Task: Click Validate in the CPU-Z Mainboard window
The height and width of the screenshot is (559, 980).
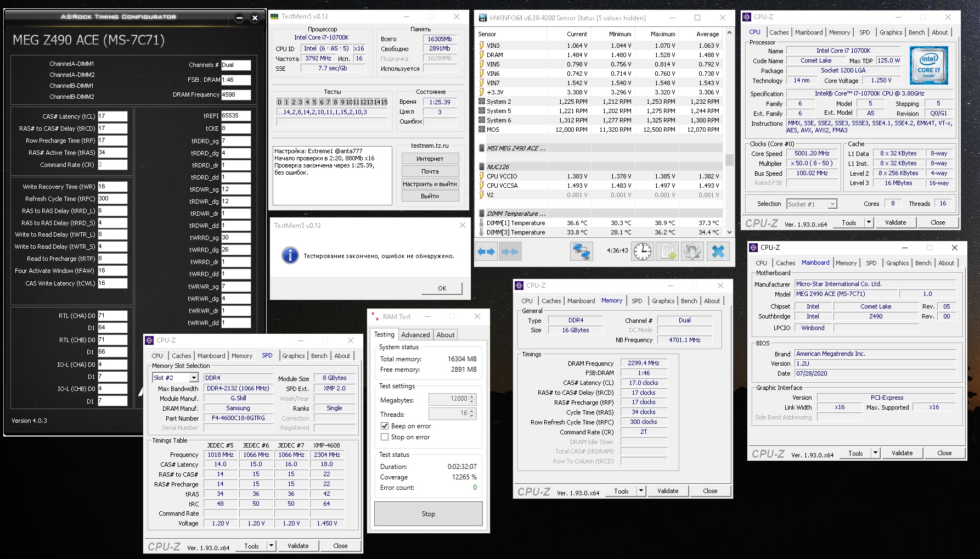Action: pos(902,453)
